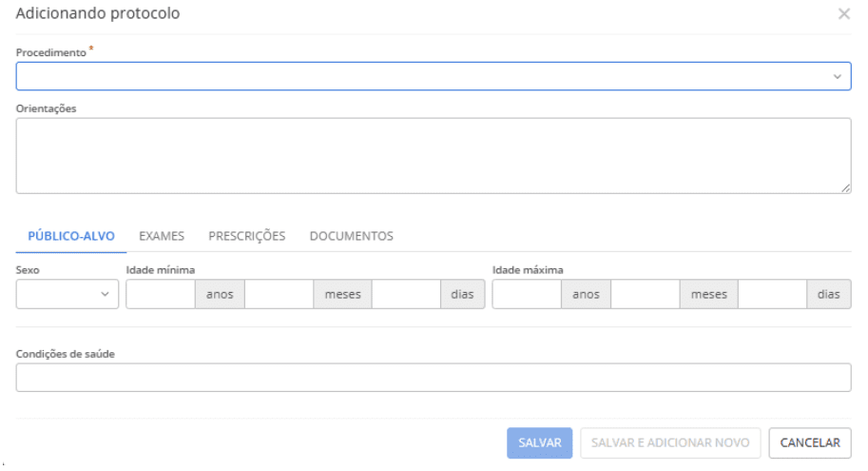Go to the DOCUMENTOS tab

[351, 236]
